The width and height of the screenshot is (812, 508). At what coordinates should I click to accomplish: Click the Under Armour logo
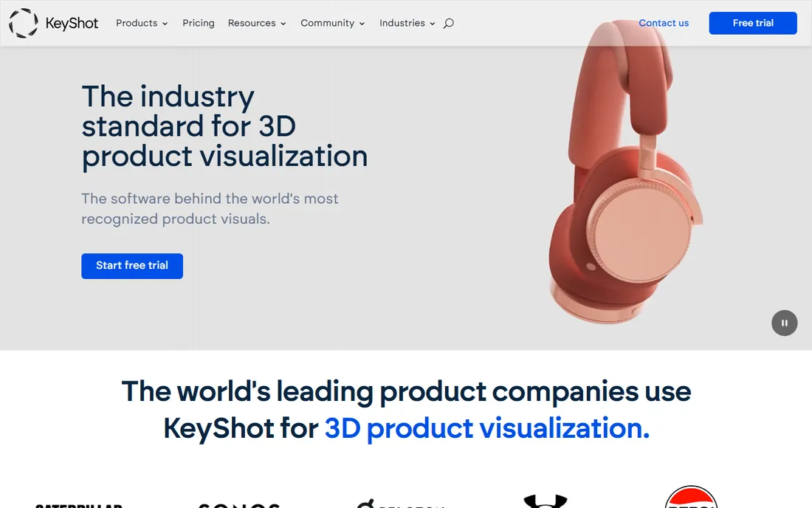[546, 501]
